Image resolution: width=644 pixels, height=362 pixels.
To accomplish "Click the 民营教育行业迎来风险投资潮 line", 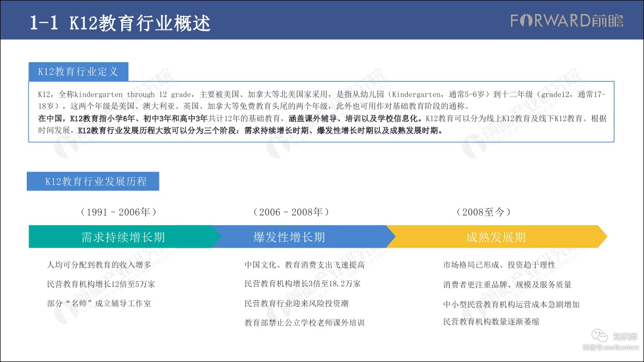I will [296, 304].
